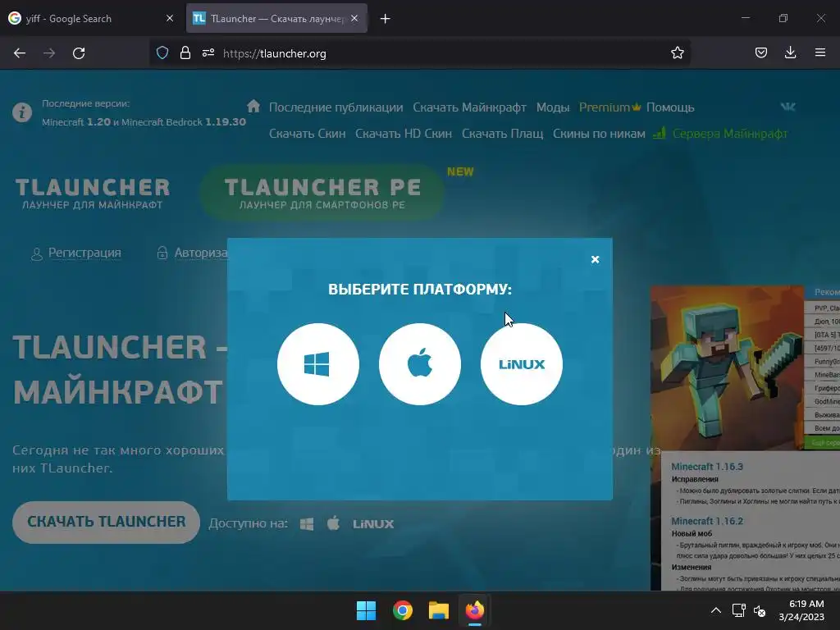Click the TLAUNCHER logo
The height and width of the screenshot is (630, 840).
(93, 193)
